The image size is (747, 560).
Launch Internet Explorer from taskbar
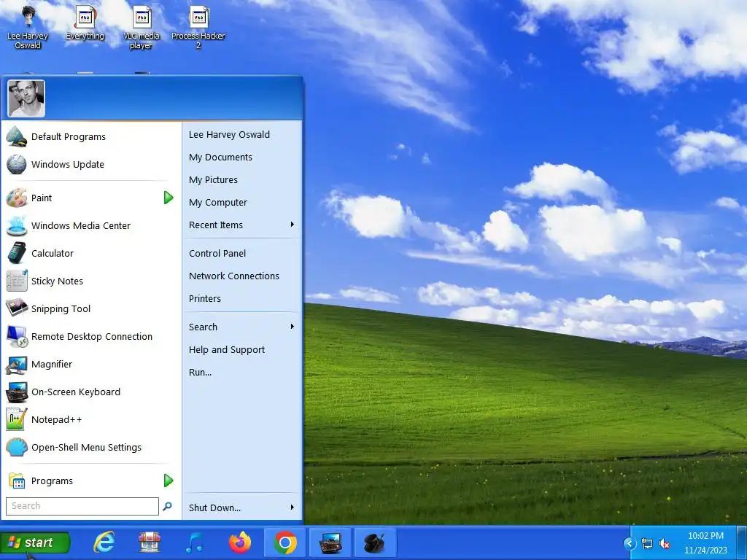click(104, 542)
